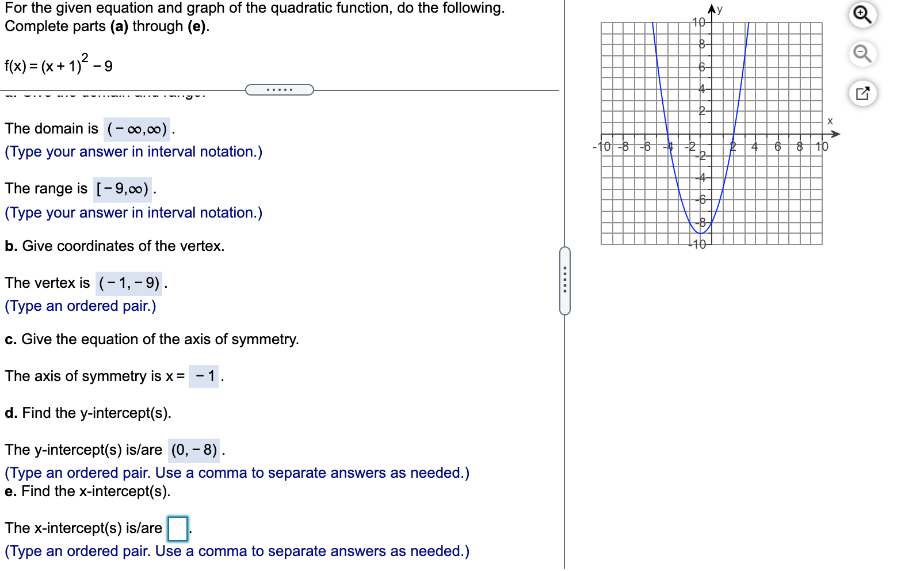Image resolution: width=924 pixels, height=571 pixels.
Task: Select the range answer [−9,∞)
Action: click(x=122, y=188)
